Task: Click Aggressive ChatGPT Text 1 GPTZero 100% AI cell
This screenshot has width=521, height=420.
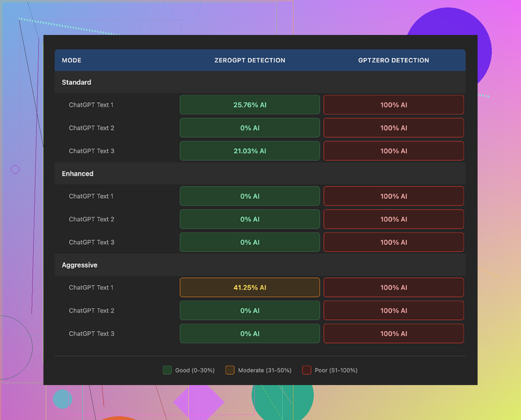Action: tap(393, 287)
